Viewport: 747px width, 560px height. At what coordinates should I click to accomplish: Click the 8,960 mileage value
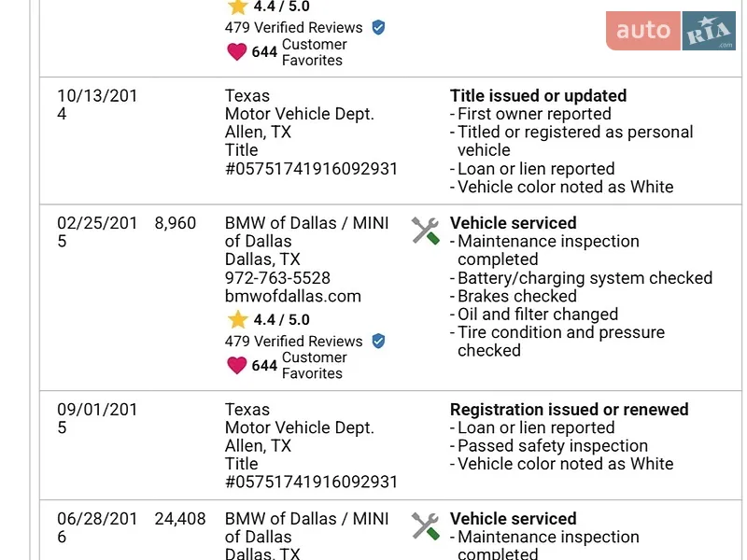click(176, 223)
